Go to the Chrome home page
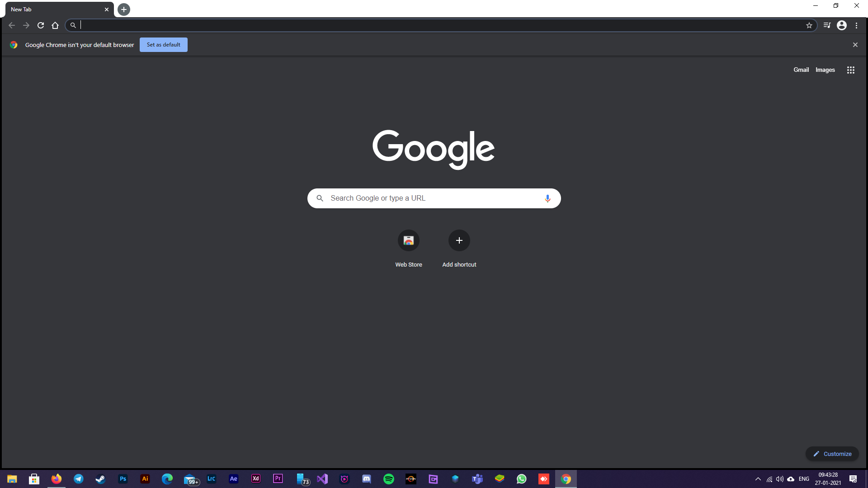Image resolution: width=868 pixels, height=488 pixels. coord(55,25)
